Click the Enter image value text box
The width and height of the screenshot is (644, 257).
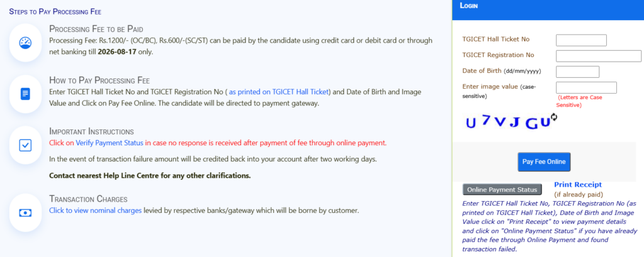(x=586, y=87)
